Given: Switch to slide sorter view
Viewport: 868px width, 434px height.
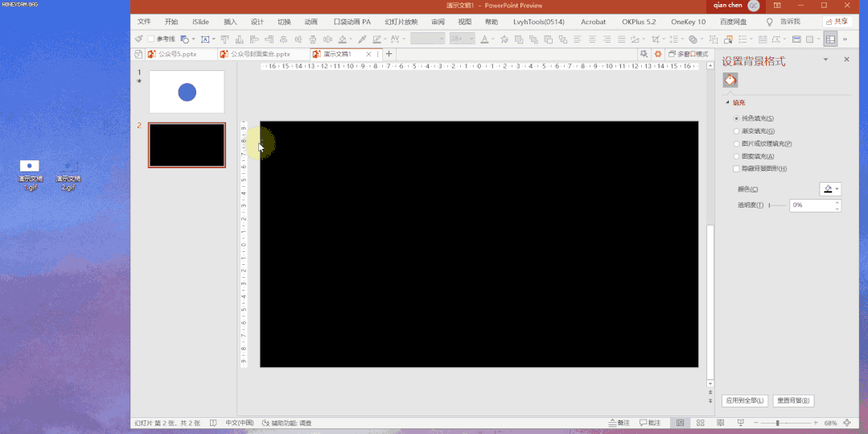Looking at the screenshot, I should pos(701,423).
